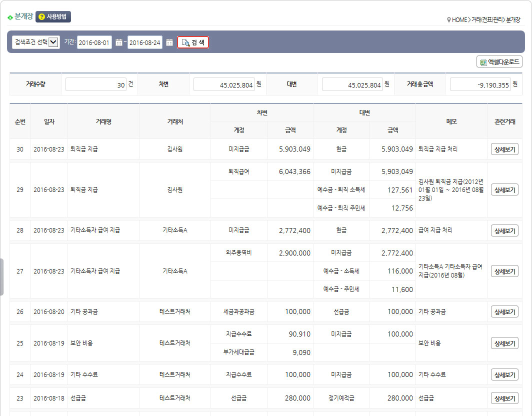Image resolution: width=532 pixels, height=416 pixels.
Task: Focus the 거래수량 value field showing 30
Action: [x=96, y=84]
